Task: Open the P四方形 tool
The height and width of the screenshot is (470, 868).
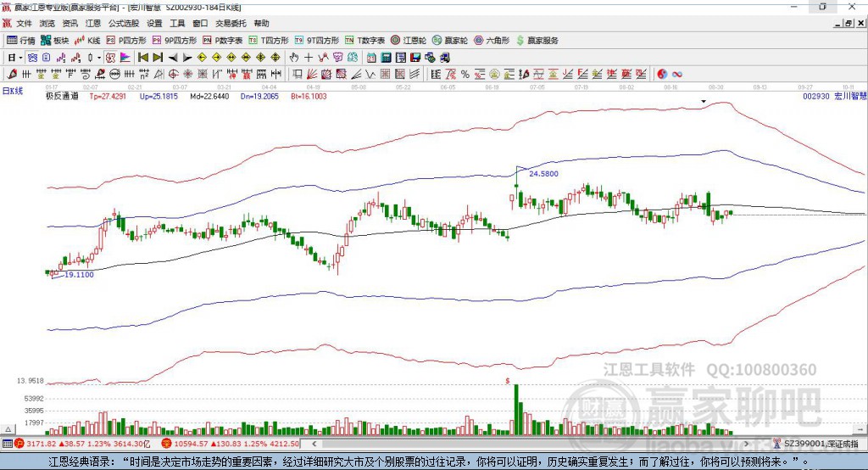Action: click(126, 41)
